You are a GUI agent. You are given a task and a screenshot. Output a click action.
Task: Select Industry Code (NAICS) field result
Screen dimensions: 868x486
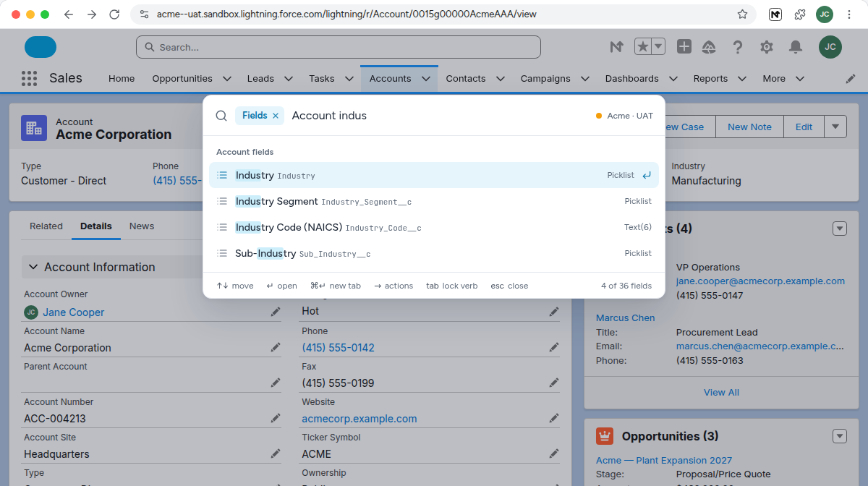(x=434, y=227)
